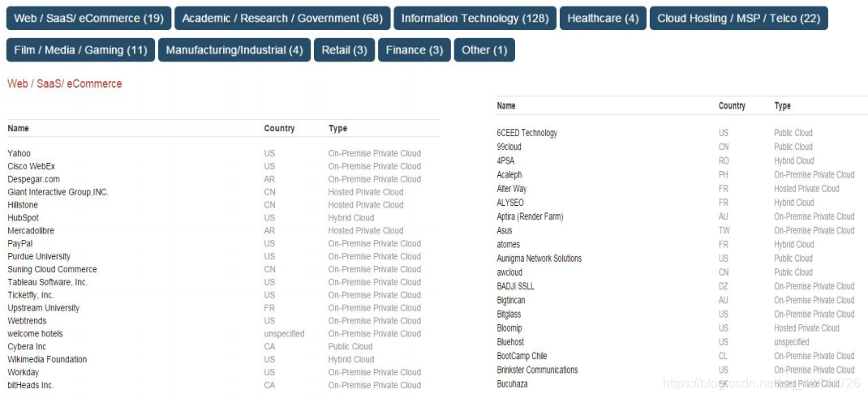The image size is (868, 398).
Task: Open the Web / SaaS/ eCommerce (19) category
Action: (x=89, y=19)
